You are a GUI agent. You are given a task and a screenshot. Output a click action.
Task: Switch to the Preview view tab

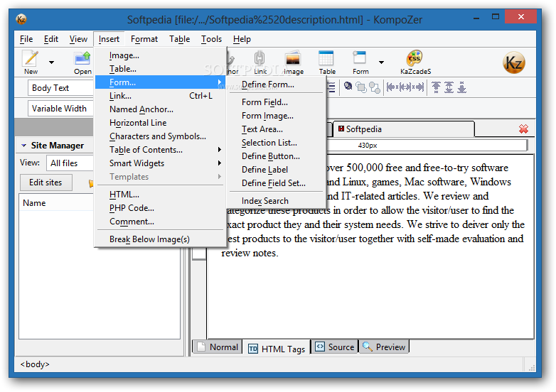click(384, 347)
